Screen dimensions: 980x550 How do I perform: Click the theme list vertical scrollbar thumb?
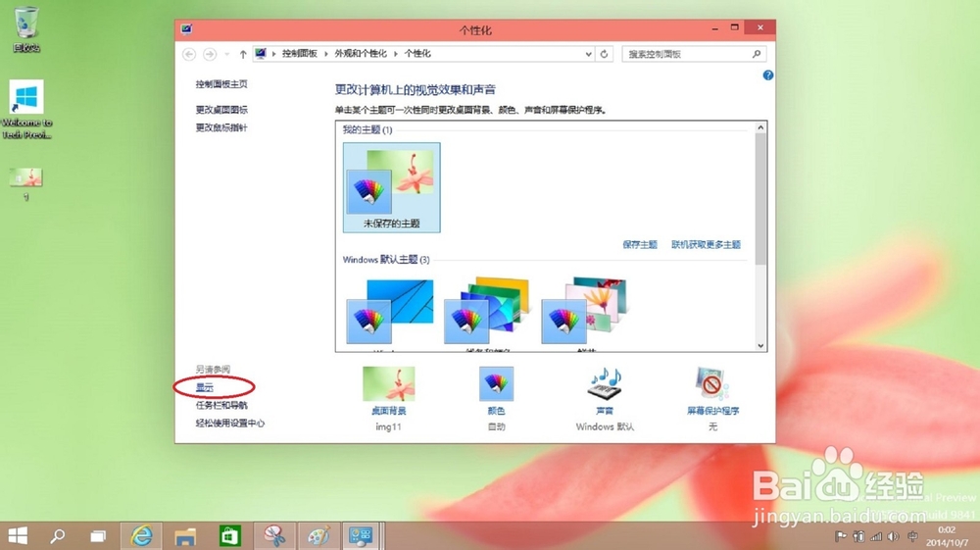click(760, 199)
